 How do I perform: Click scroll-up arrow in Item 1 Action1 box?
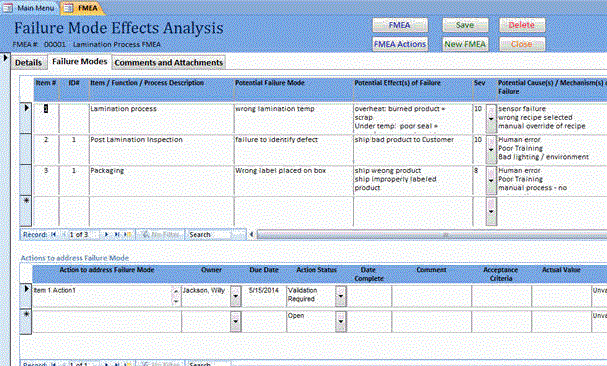pyautogui.click(x=176, y=291)
